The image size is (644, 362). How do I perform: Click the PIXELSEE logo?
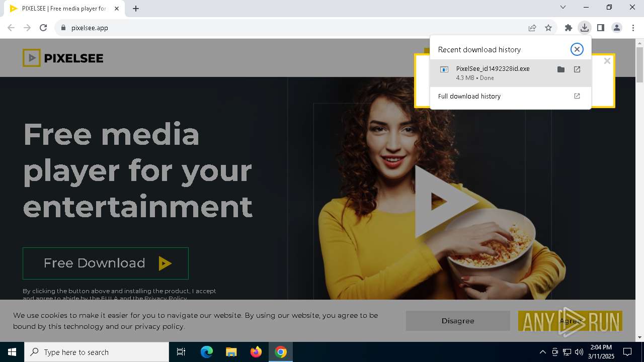click(x=63, y=58)
